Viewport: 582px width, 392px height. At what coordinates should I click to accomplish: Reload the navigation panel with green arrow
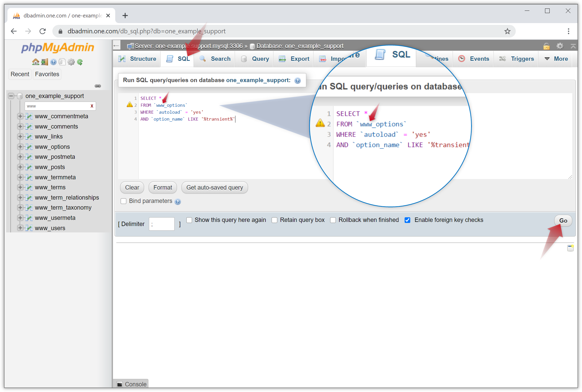click(x=80, y=62)
